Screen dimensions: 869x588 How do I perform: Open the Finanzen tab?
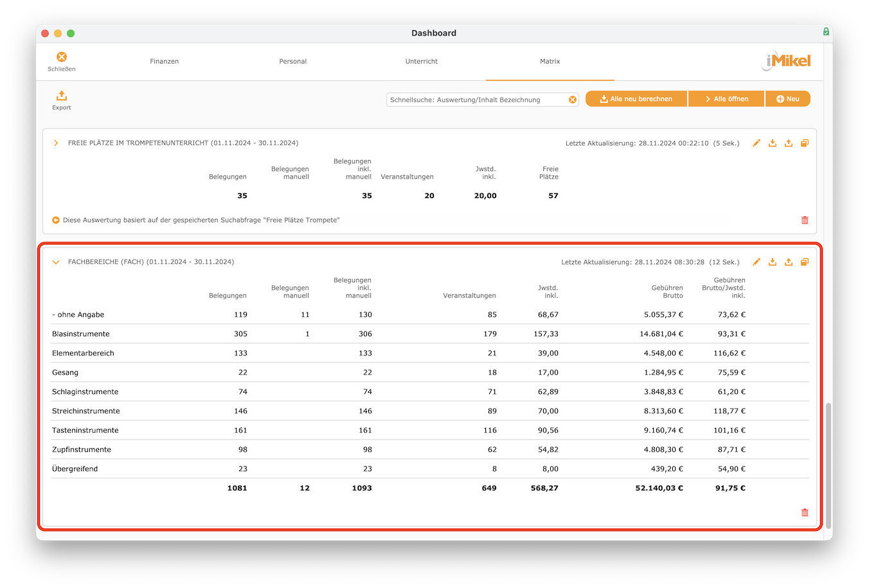165,62
